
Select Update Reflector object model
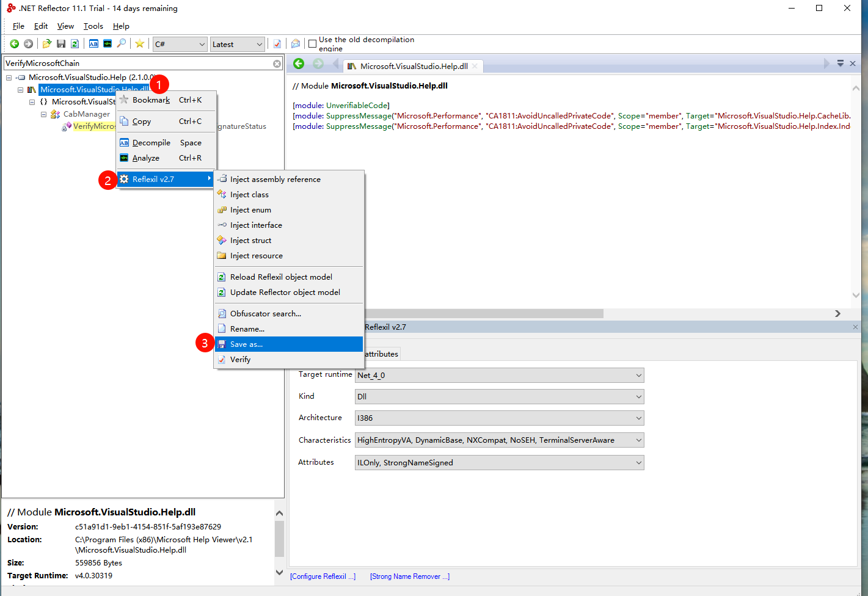[x=289, y=293]
